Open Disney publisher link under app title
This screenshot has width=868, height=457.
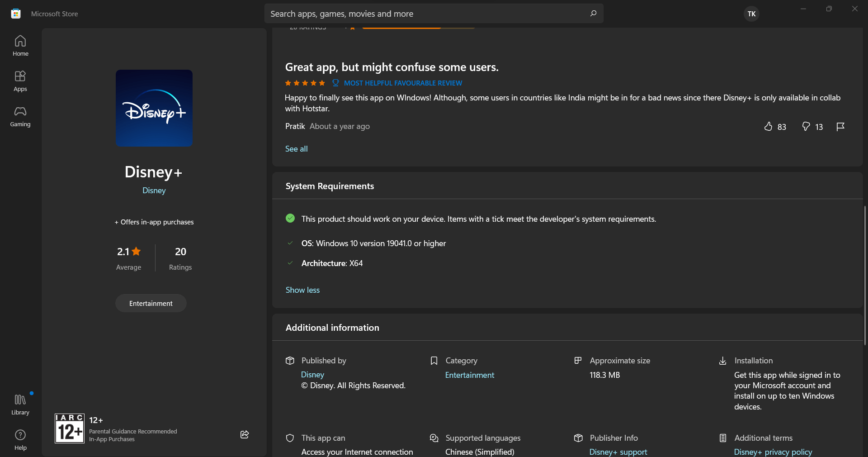coord(154,190)
